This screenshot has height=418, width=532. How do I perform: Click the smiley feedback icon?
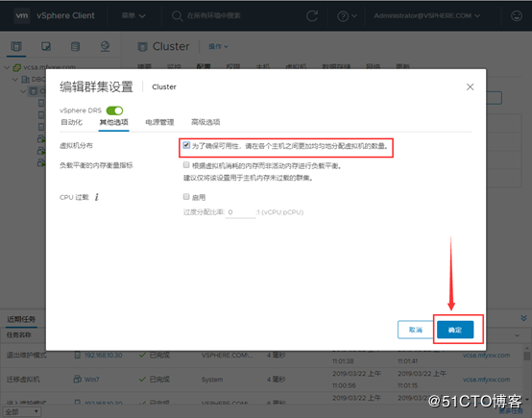pos(517,16)
